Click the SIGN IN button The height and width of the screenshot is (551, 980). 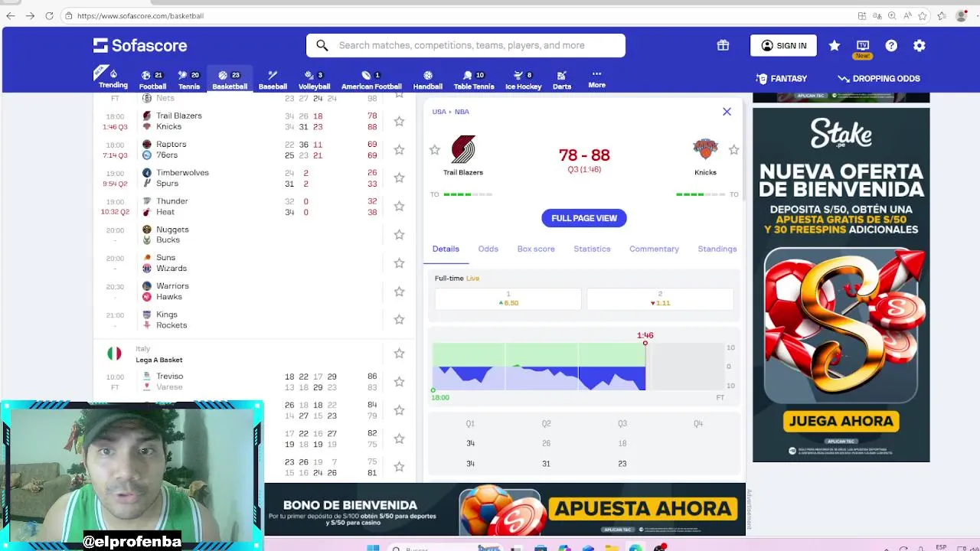tap(783, 45)
